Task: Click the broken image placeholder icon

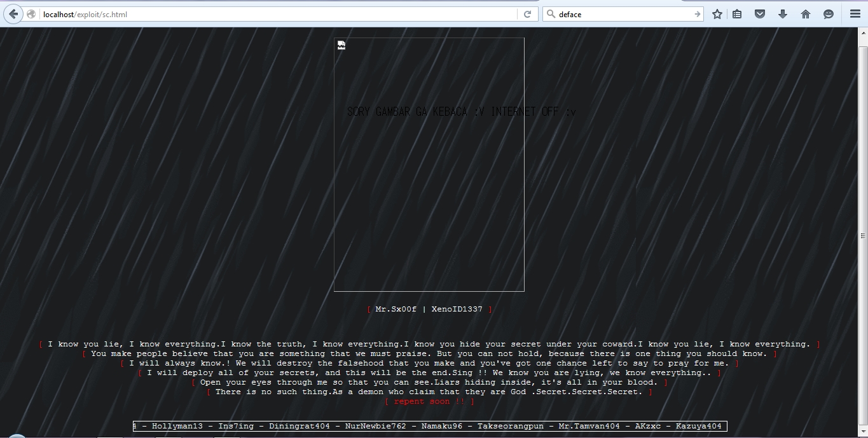Action: click(341, 44)
